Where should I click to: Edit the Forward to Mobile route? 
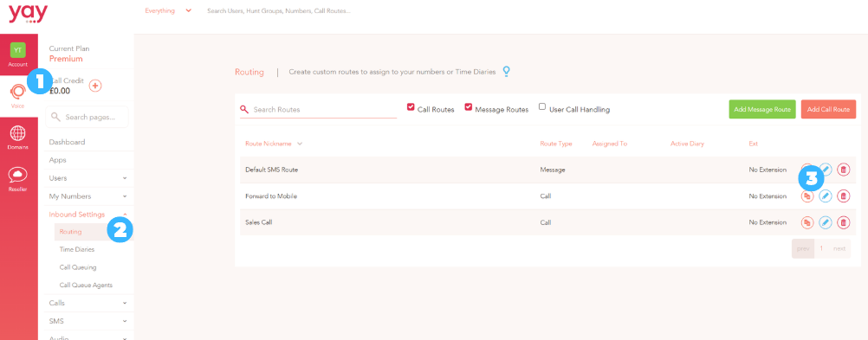click(825, 196)
